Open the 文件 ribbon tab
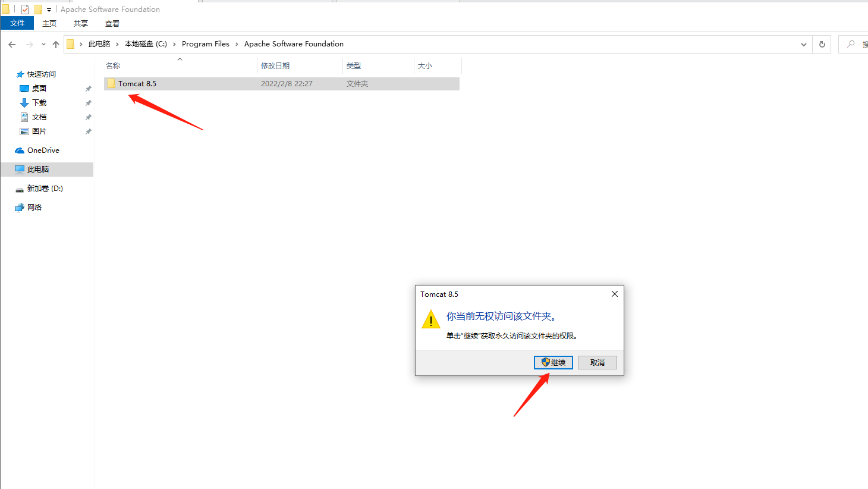This screenshot has height=489, width=868. 17,23
